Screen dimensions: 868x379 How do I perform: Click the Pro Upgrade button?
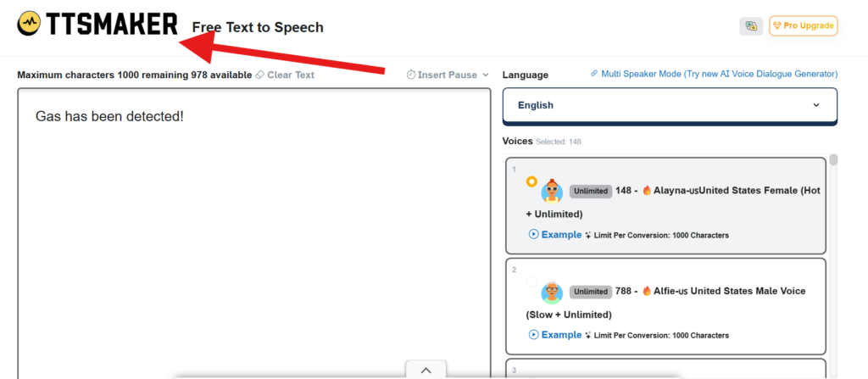coord(803,26)
